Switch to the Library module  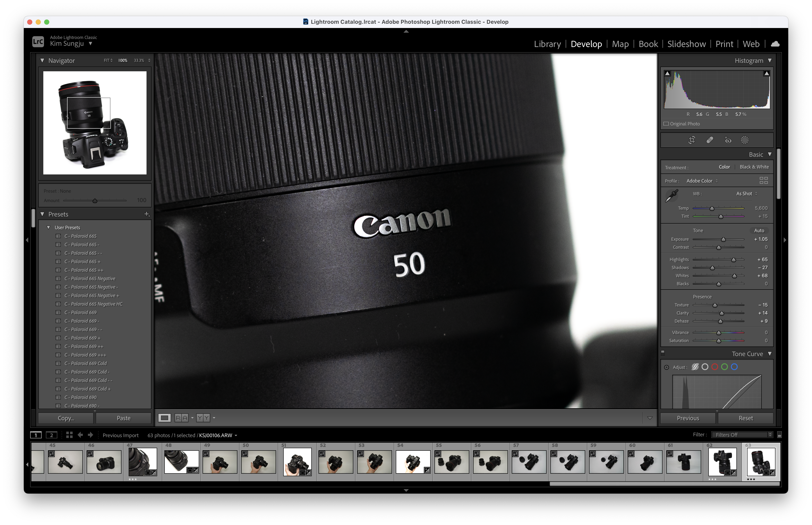tap(547, 44)
